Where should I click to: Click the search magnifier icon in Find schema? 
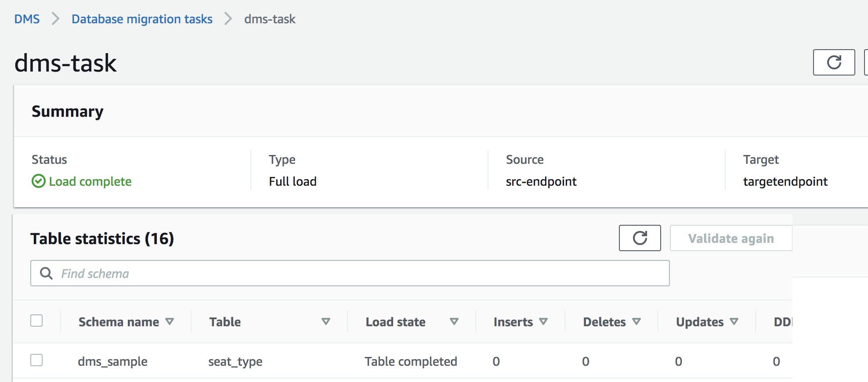click(46, 273)
